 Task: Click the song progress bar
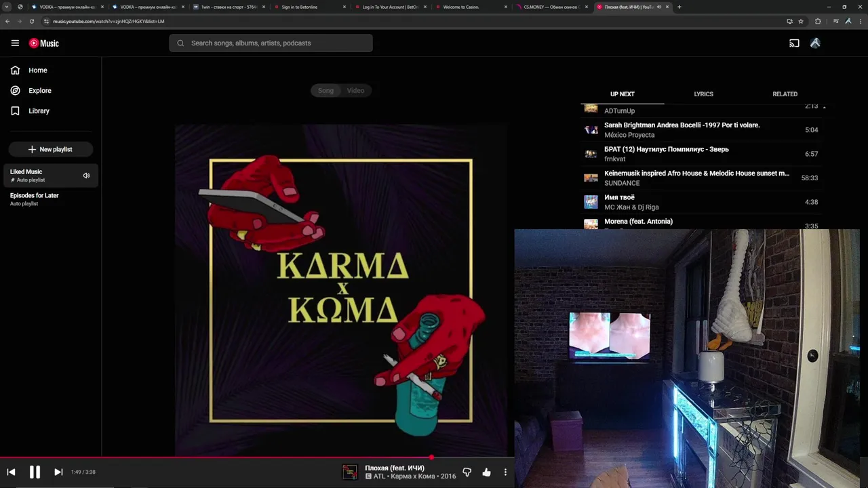[x=256, y=457]
